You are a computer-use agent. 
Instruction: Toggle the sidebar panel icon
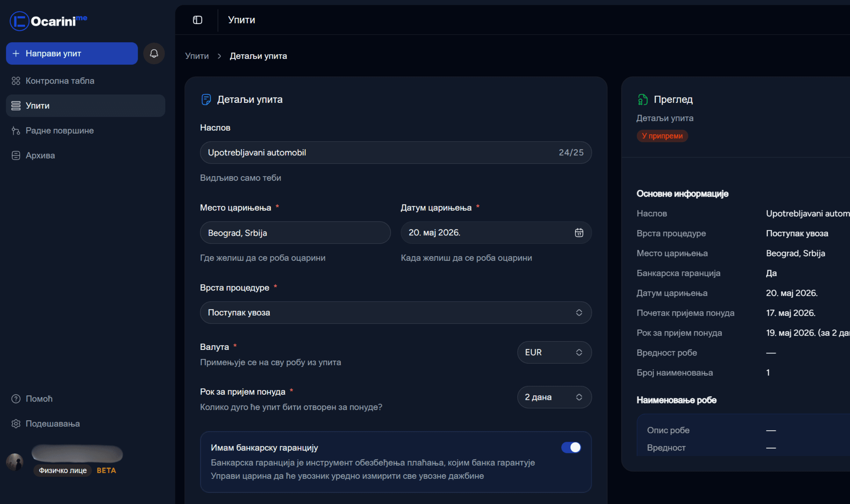point(197,20)
